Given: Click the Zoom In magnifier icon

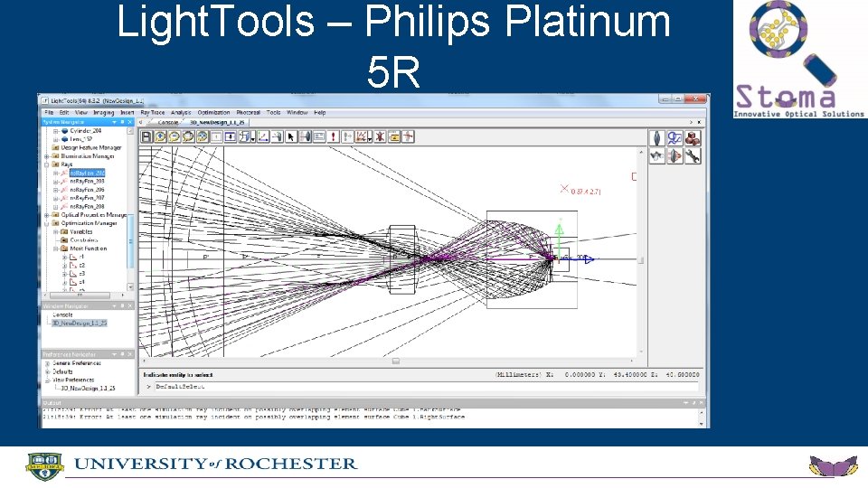Looking at the screenshot, I should click(160, 136).
